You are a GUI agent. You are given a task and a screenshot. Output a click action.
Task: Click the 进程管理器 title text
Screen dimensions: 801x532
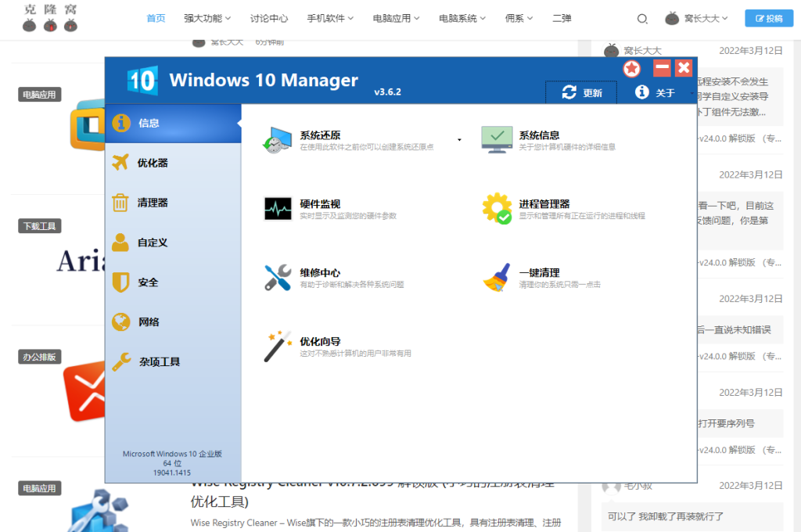544,204
